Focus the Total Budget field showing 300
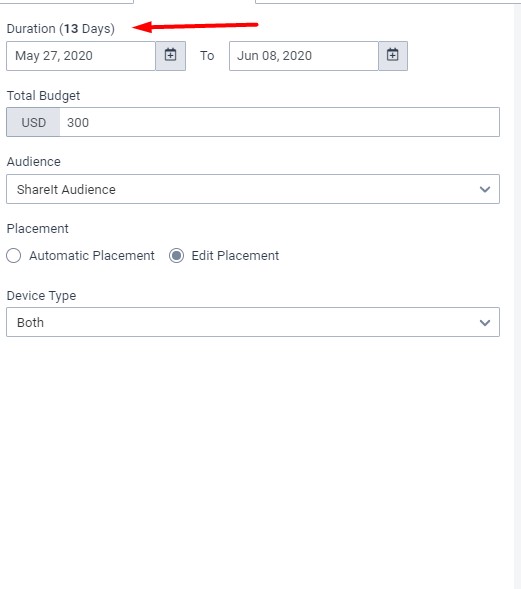521x589 pixels. [279, 122]
